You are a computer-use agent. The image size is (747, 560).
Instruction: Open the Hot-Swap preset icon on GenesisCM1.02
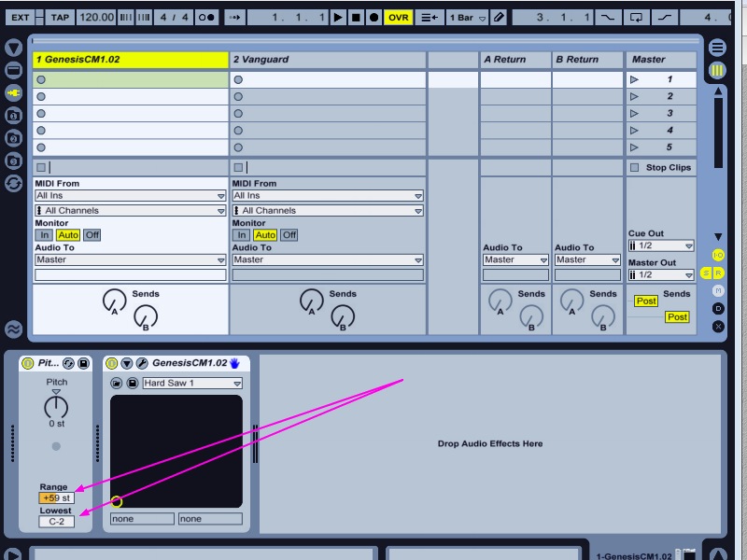pyautogui.click(x=117, y=384)
